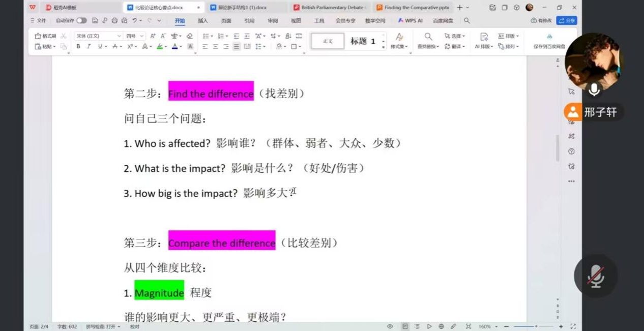Viewport: 644px width, 331px height.
Task: Toggle the 拼写检查 spell check status
Action: [x=103, y=326]
